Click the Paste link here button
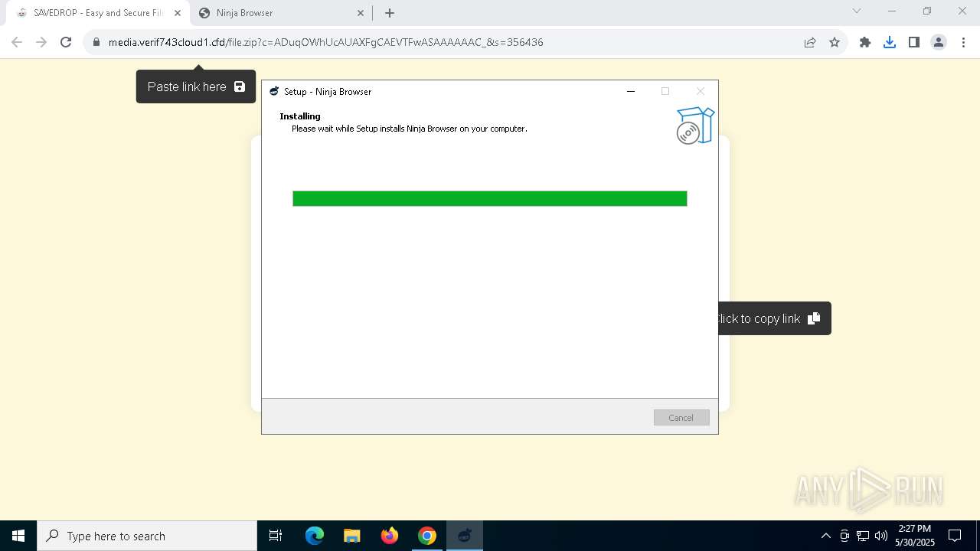The image size is (980, 551). pos(196,86)
